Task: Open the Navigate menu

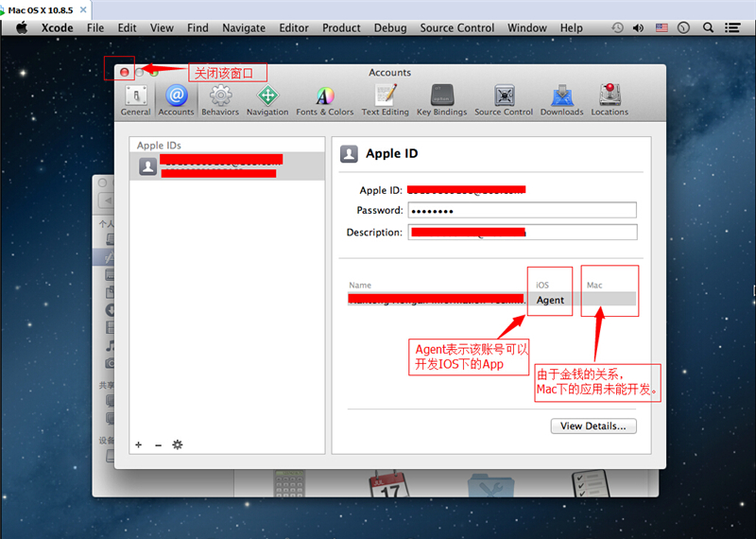Action: 244,28
